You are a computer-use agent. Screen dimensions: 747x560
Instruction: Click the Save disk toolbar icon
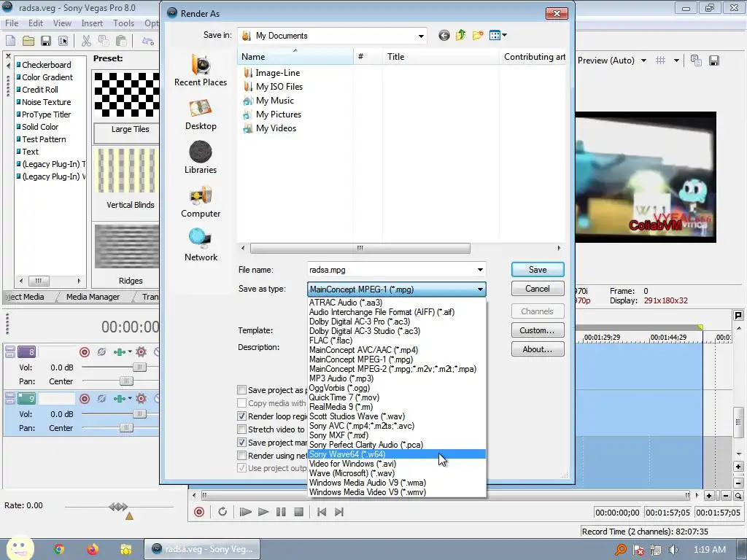coord(46,41)
